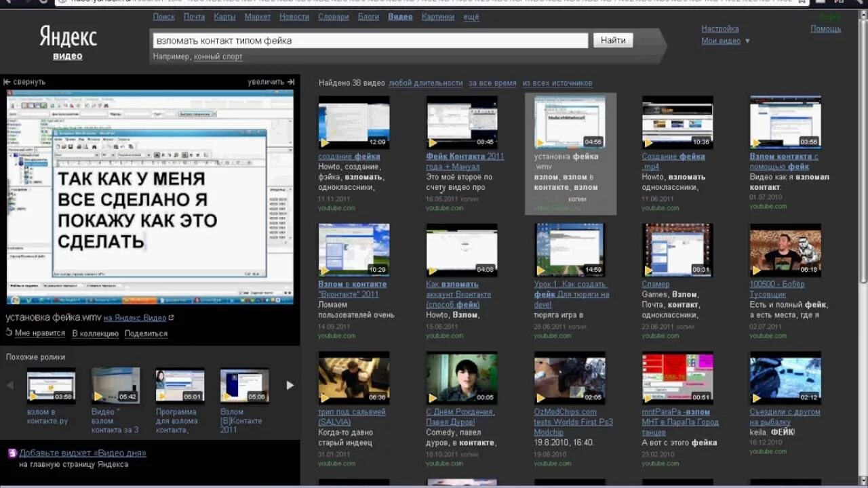
Task: Go to Почта in the top navigation
Action: (x=194, y=17)
